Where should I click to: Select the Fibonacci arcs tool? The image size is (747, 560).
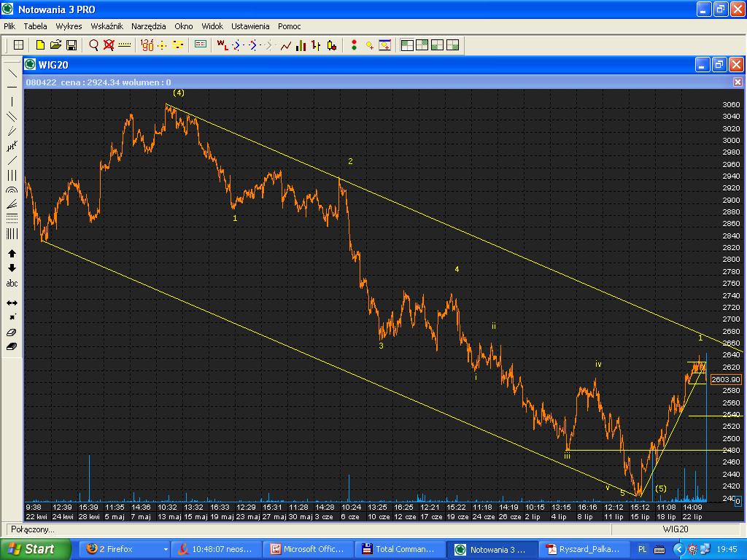(12, 190)
